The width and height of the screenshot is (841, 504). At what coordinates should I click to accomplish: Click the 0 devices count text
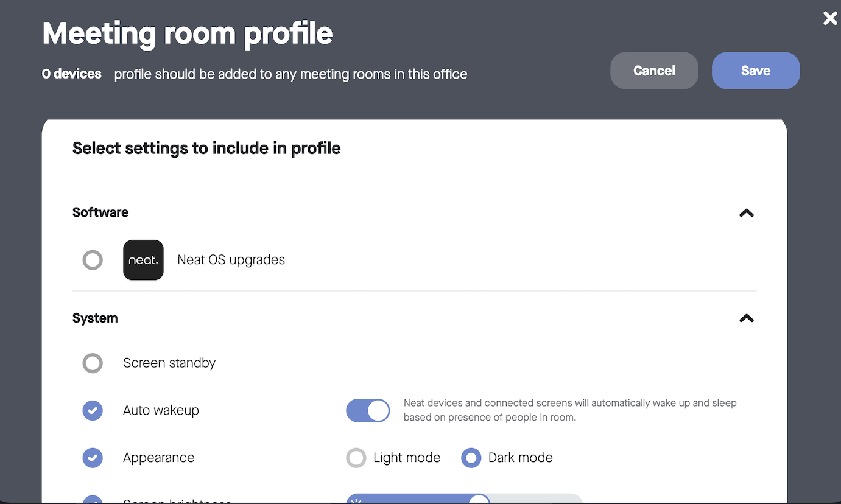click(x=72, y=74)
